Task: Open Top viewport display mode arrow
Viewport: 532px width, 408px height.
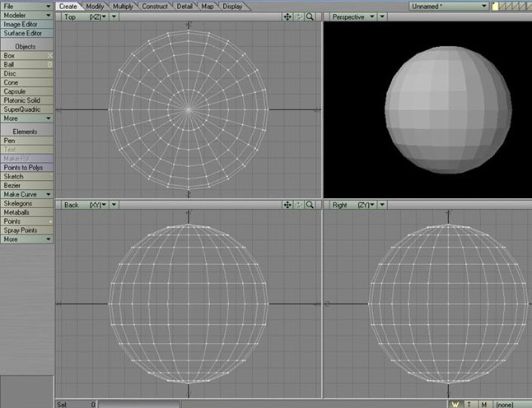Action: coord(114,16)
